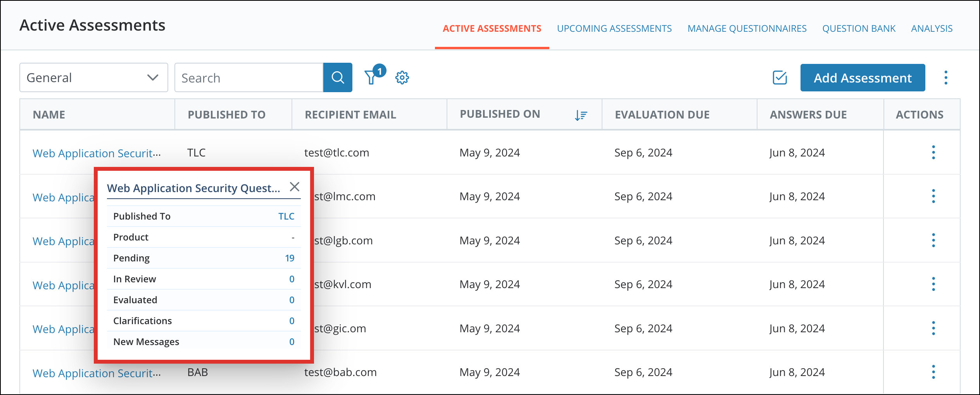980x395 pixels.
Task: Click the search magnifier icon
Action: 337,77
